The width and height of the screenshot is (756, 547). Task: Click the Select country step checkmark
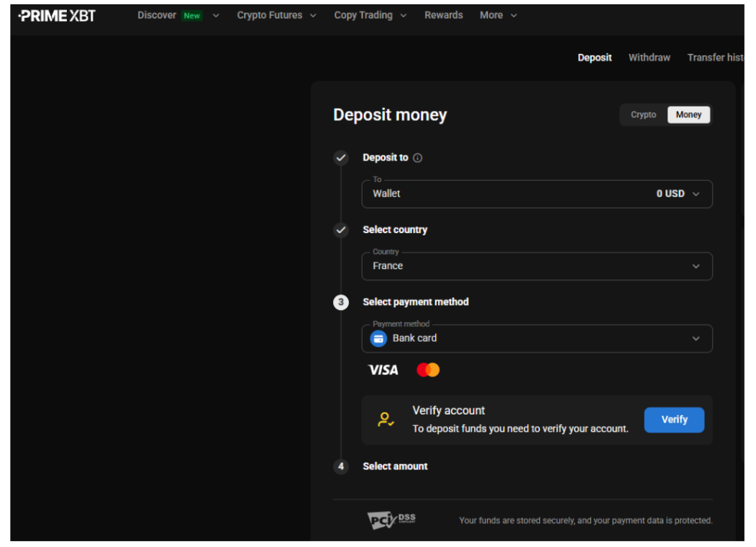point(341,230)
